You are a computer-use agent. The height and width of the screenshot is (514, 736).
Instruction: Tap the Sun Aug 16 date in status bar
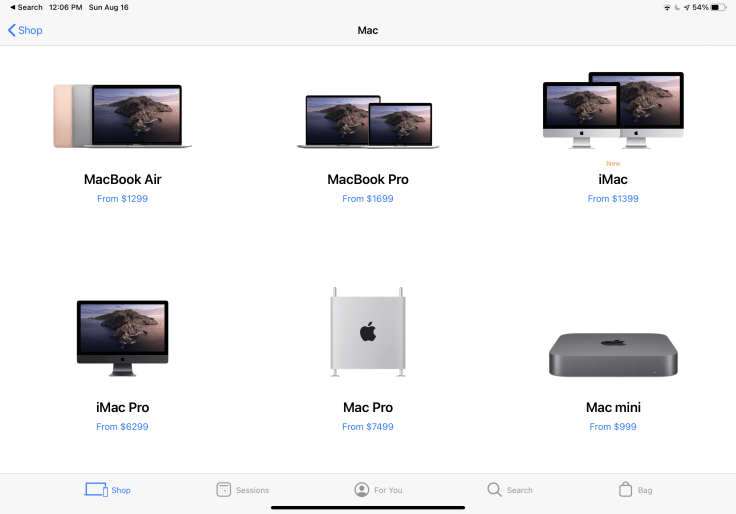(x=108, y=8)
